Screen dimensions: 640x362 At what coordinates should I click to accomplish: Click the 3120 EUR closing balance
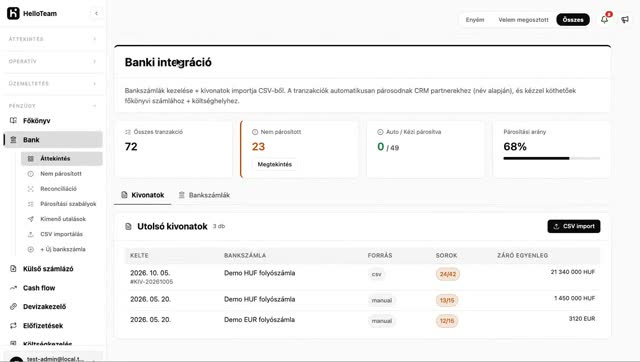pyautogui.click(x=582, y=319)
